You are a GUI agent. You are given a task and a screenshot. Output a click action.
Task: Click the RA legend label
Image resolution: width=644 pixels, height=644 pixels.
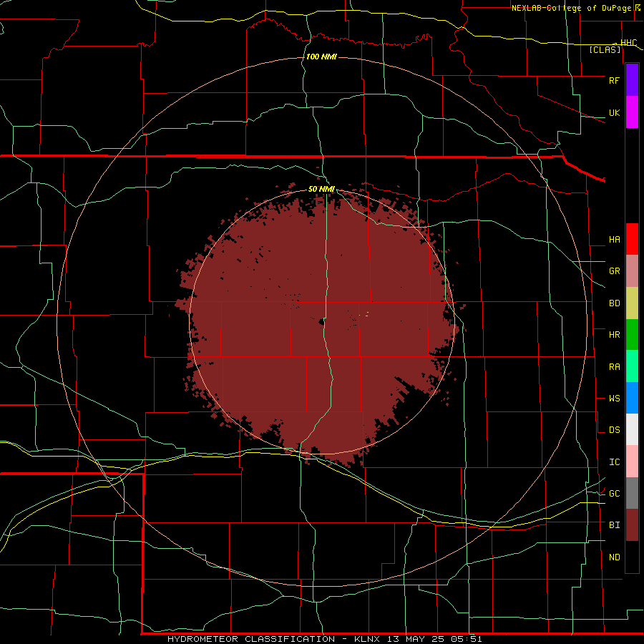pos(614,367)
